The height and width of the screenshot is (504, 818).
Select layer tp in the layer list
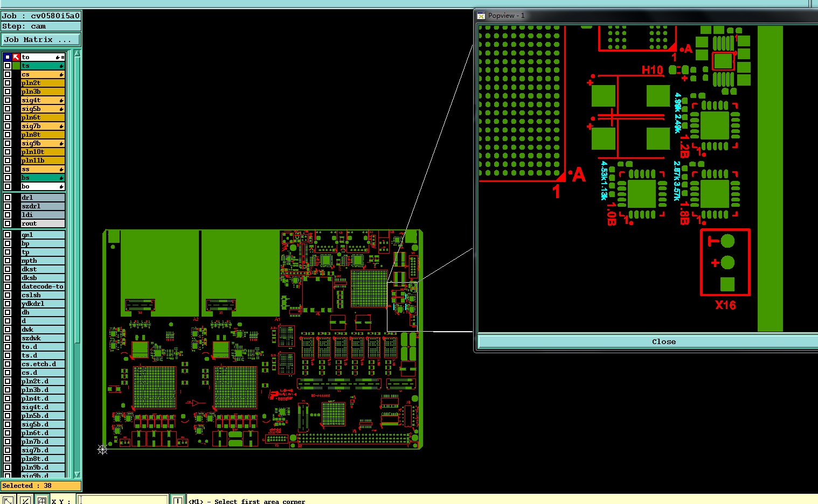coord(43,252)
